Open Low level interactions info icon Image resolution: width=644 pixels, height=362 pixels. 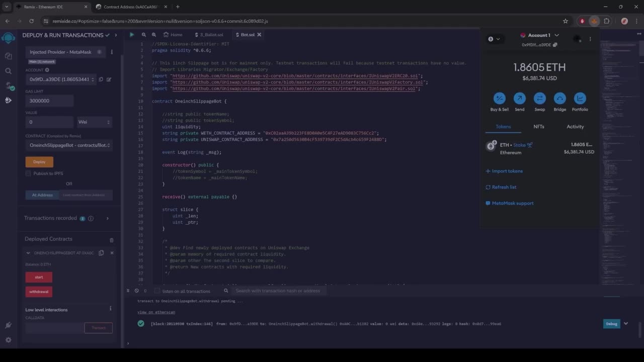111,309
